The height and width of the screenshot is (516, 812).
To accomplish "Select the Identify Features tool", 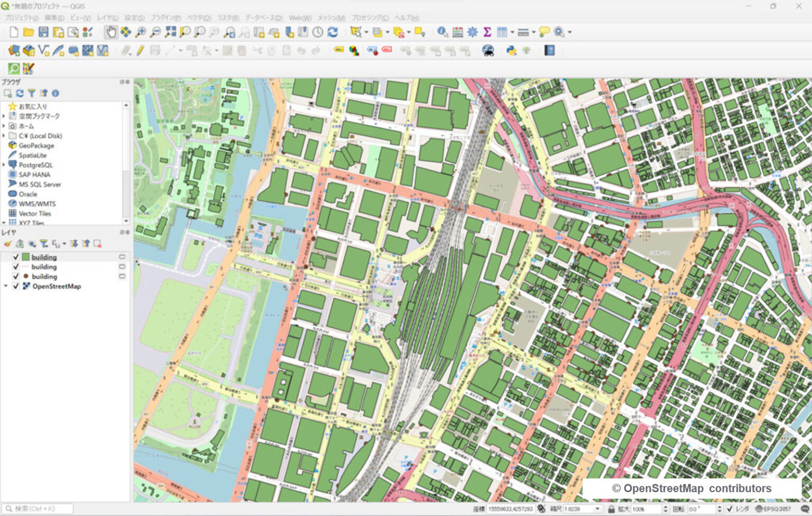I will [x=442, y=32].
